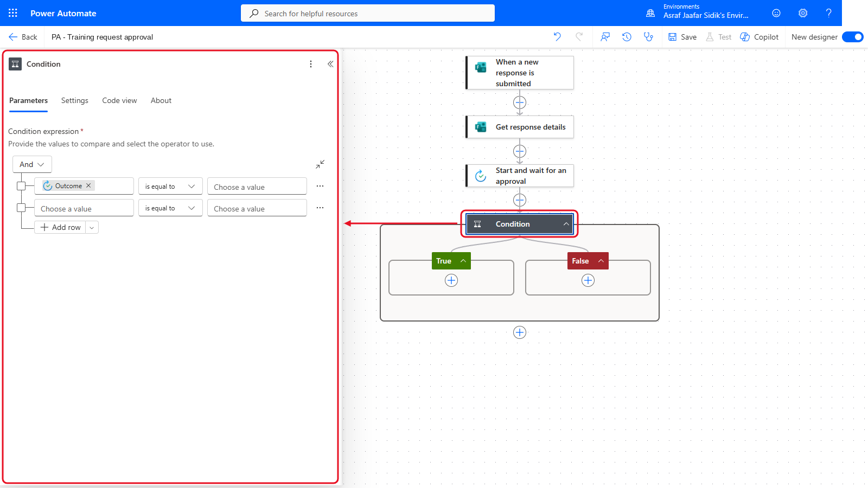Viewport: 868px width, 488px height.
Task: Add a new step below the Condition
Action: coord(520,332)
